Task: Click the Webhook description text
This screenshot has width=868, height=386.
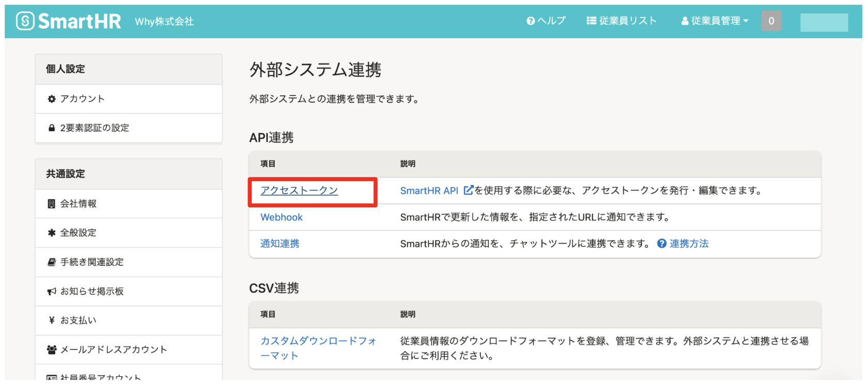Action: click(x=536, y=217)
